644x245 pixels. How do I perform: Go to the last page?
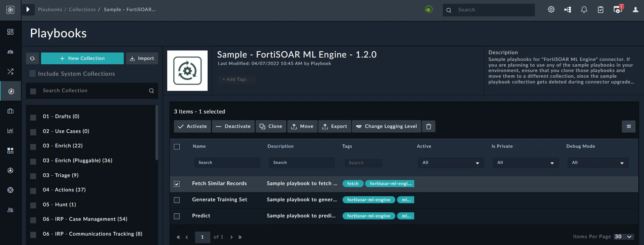point(240,237)
